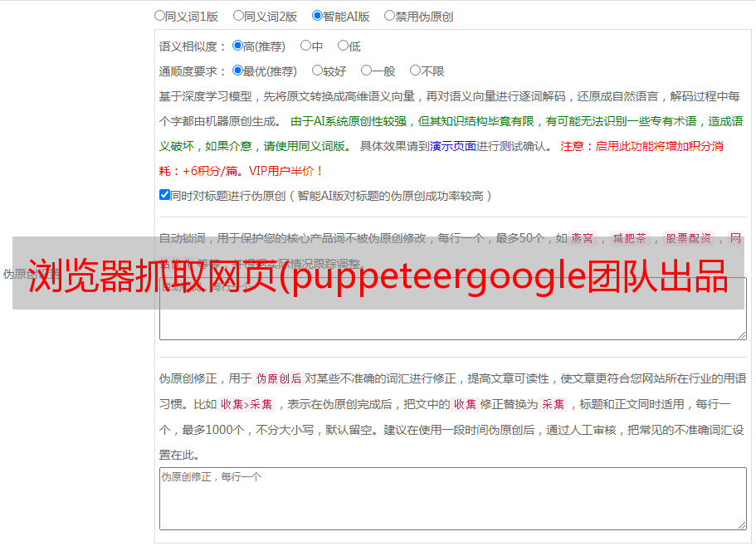
Task: Grab the resize handle of 自动锁词 textarea
Action: [742, 335]
